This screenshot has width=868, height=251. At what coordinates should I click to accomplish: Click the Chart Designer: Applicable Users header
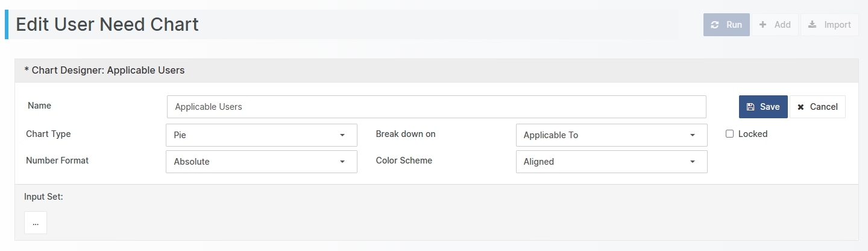[x=104, y=71]
